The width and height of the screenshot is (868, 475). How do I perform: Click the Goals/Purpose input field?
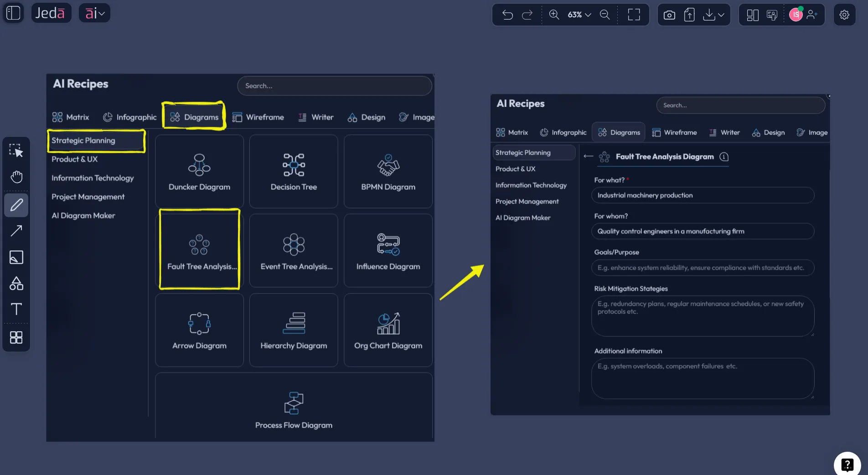(703, 268)
